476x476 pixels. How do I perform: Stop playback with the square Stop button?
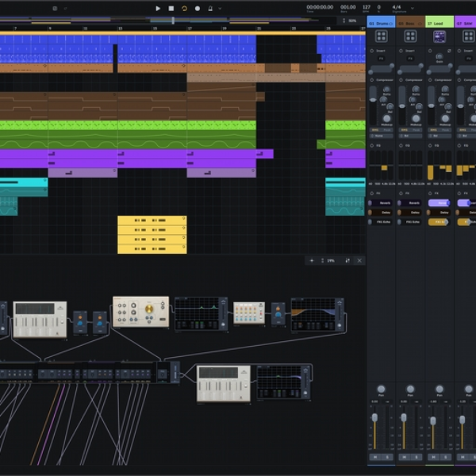coord(171,9)
